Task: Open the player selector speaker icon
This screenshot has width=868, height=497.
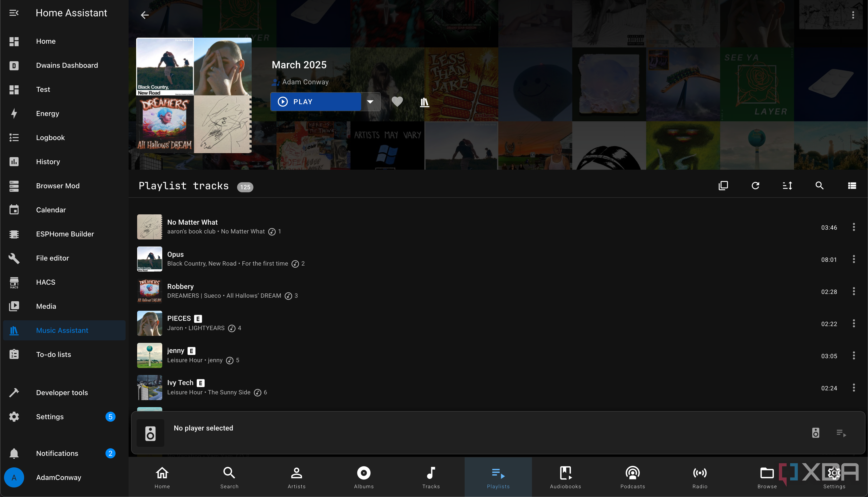Action: pos(816,433)
